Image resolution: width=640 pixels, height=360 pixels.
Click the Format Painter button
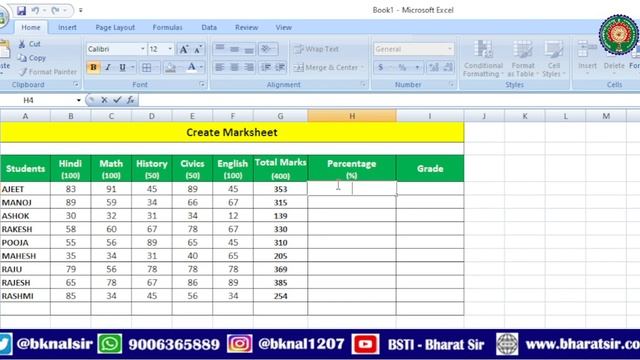48,72
